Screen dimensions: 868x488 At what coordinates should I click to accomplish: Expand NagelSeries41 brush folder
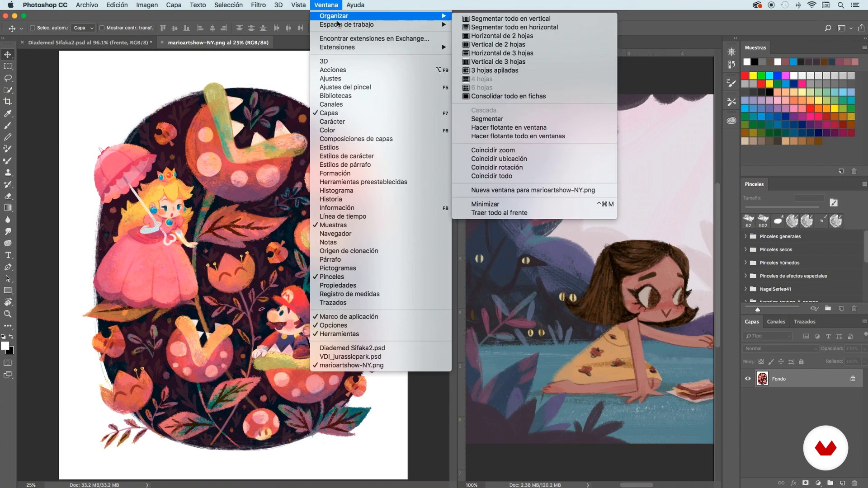click(745, 289)
